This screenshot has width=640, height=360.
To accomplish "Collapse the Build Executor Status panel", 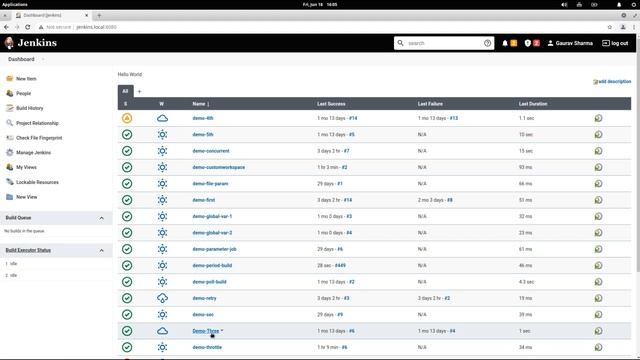I will coord(102,250).
